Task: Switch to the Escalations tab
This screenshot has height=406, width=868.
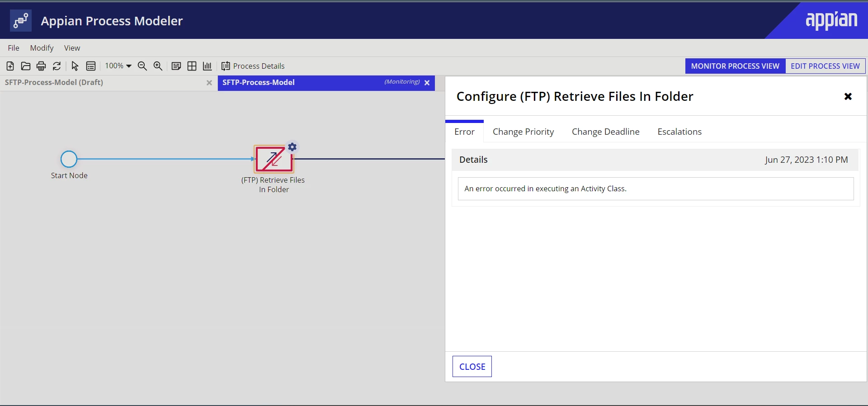Action: pos(679,132)
